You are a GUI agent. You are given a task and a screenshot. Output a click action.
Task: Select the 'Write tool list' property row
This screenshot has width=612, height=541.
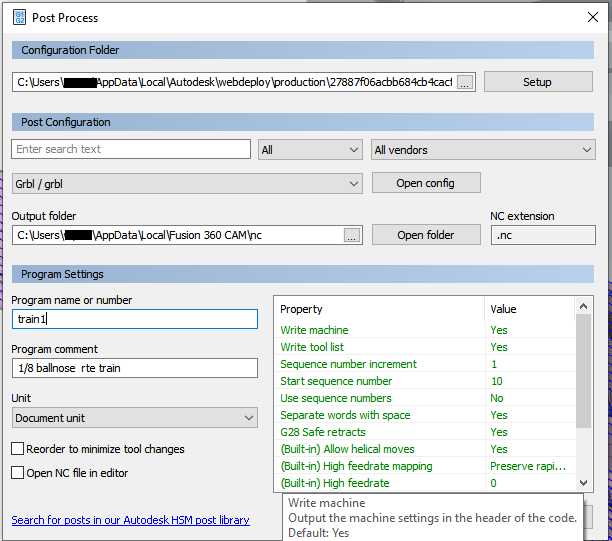425,347
